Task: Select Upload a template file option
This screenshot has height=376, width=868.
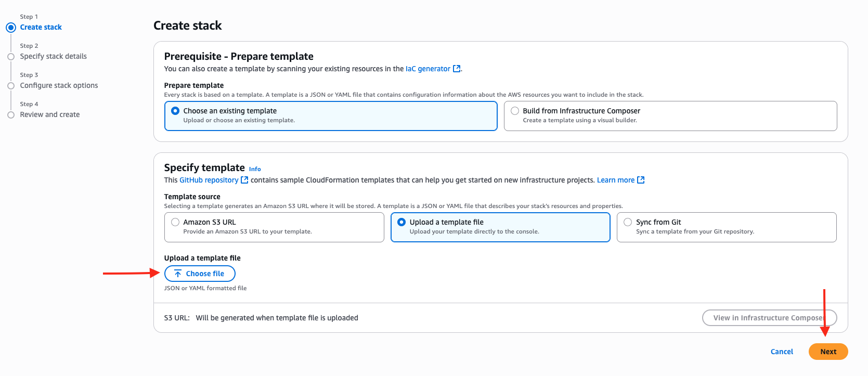Action: tap(401, 222)
